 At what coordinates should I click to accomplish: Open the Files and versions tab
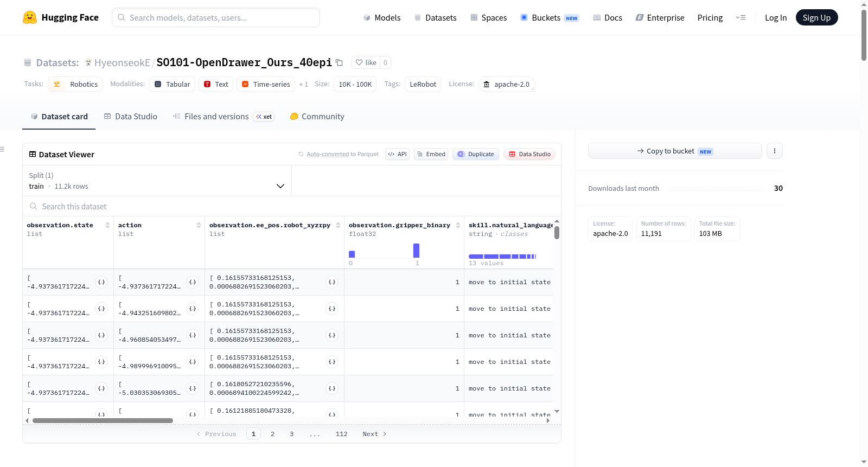(x=224, y=116)
